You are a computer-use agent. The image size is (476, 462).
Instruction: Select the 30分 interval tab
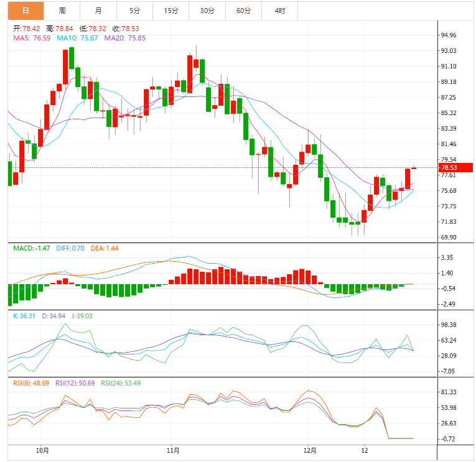[208, 11]
